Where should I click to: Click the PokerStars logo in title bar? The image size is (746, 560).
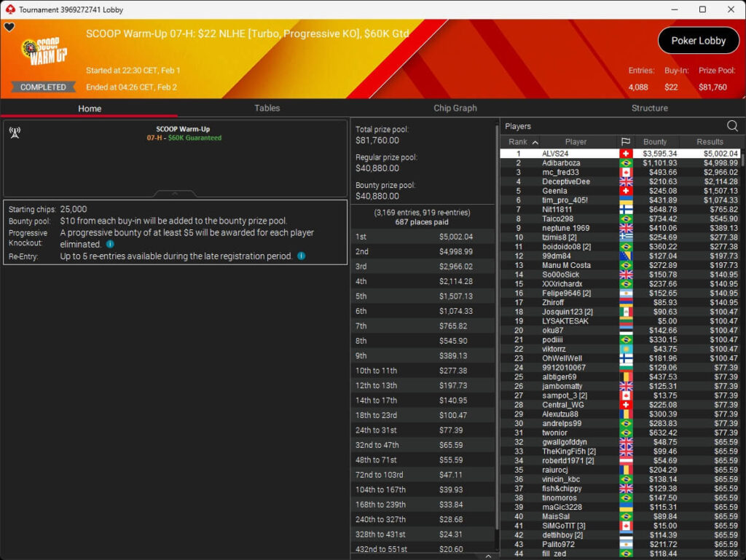click(x=9, y=9)
